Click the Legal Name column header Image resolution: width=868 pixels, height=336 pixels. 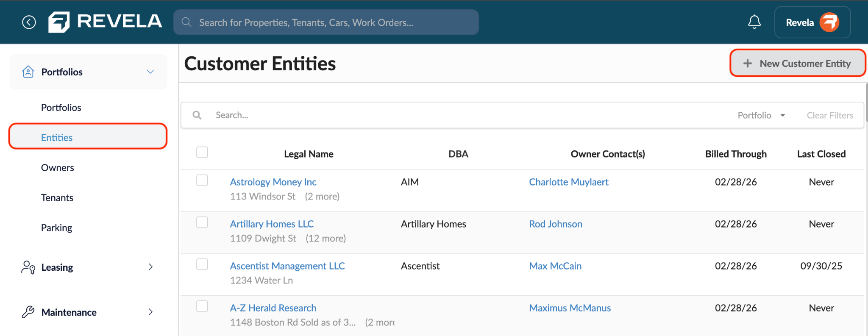point(309,154)
